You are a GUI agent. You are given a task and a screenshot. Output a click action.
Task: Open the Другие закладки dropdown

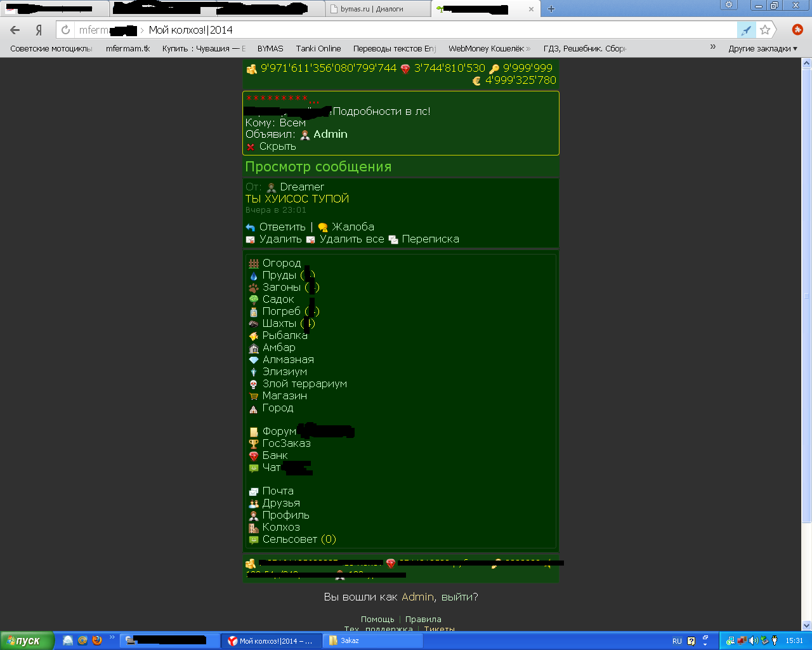point(763,48)
